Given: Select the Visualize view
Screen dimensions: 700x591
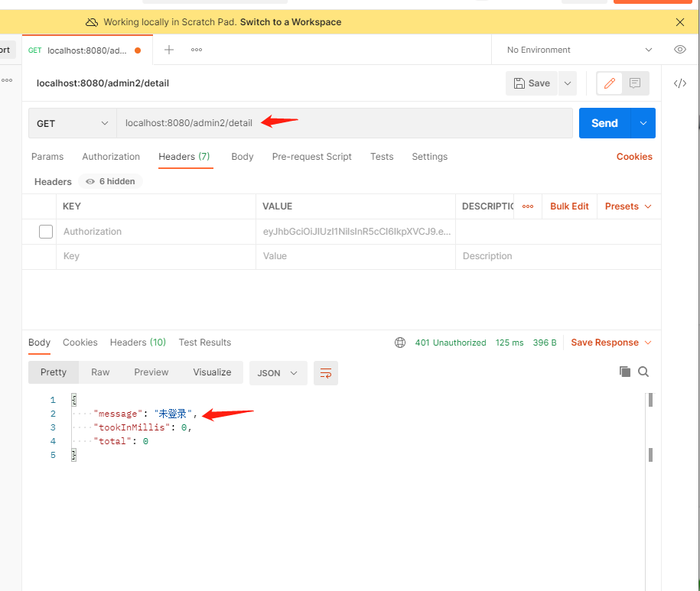Looking at the screenshot, I should pyautogui.click(x=212, y=372).
